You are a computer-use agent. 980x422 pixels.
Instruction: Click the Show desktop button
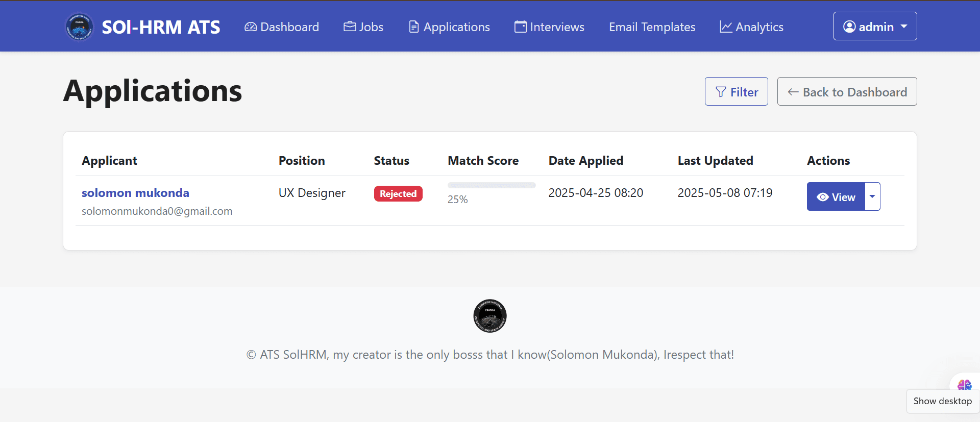(x=942, y=401)
